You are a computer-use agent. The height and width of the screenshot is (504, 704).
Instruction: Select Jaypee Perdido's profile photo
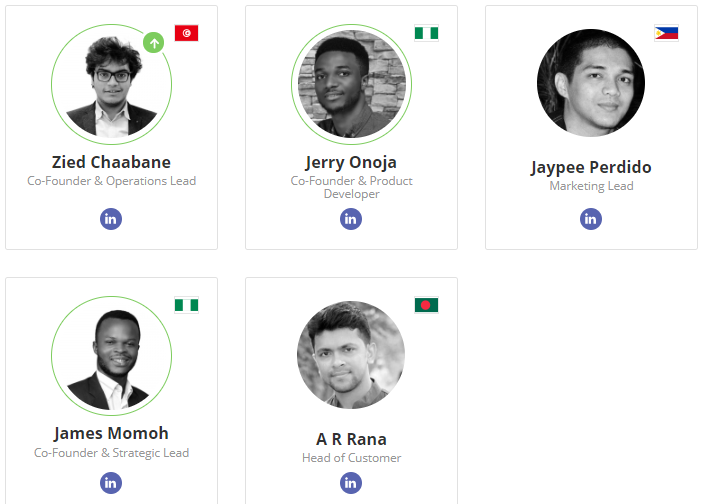(x=591, y=83)
